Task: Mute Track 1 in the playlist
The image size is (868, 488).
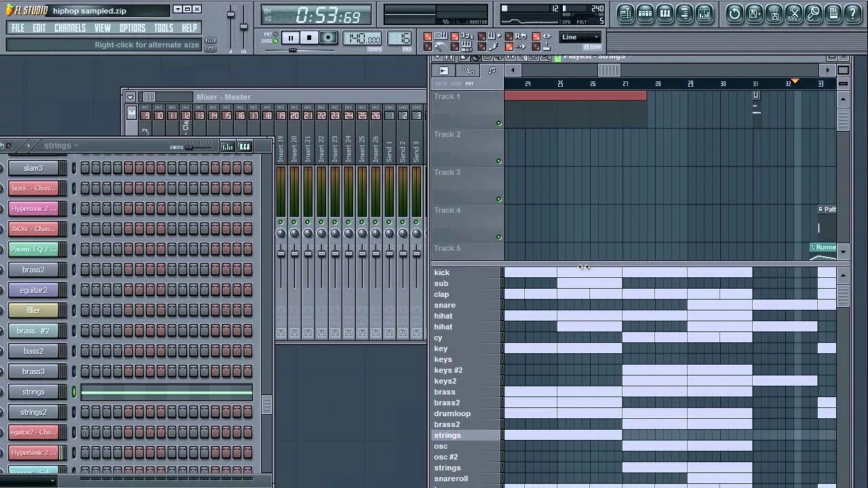Action: click(x=499, y=123)
